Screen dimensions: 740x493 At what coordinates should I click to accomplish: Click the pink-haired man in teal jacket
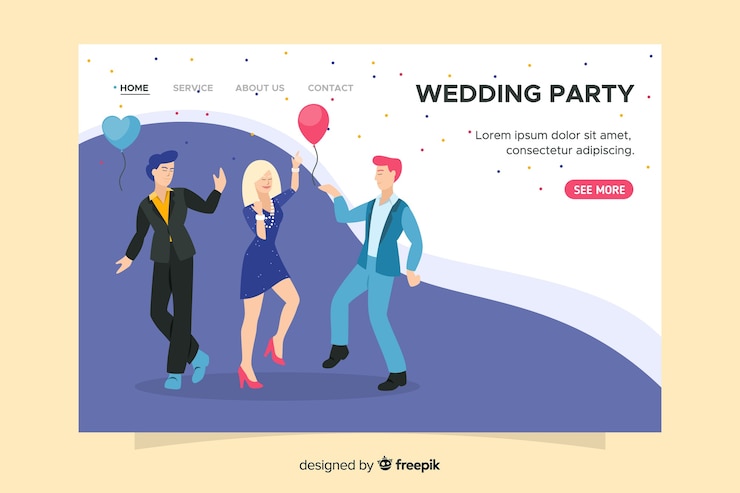373,274
